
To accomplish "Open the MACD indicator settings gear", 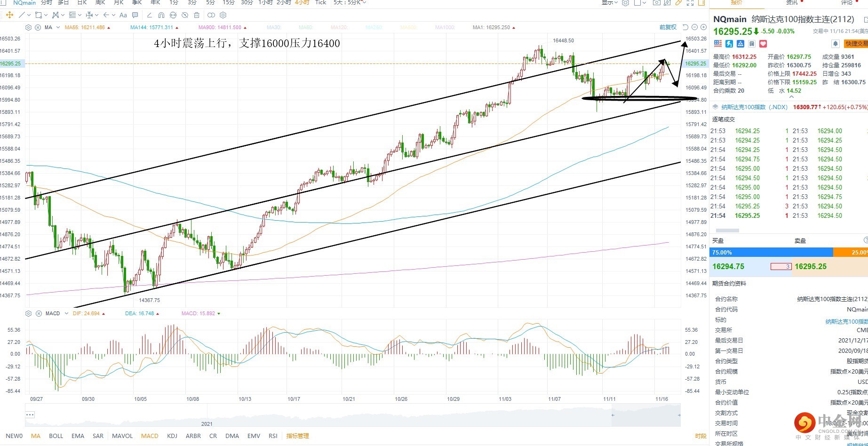I will tap(28, 313).
